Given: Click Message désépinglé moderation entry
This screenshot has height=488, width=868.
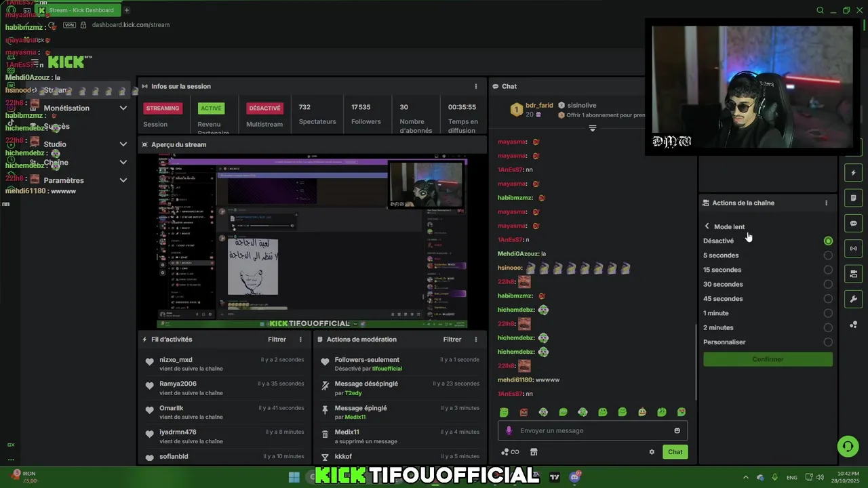Looking at the screenshot, I should point(400,388).
